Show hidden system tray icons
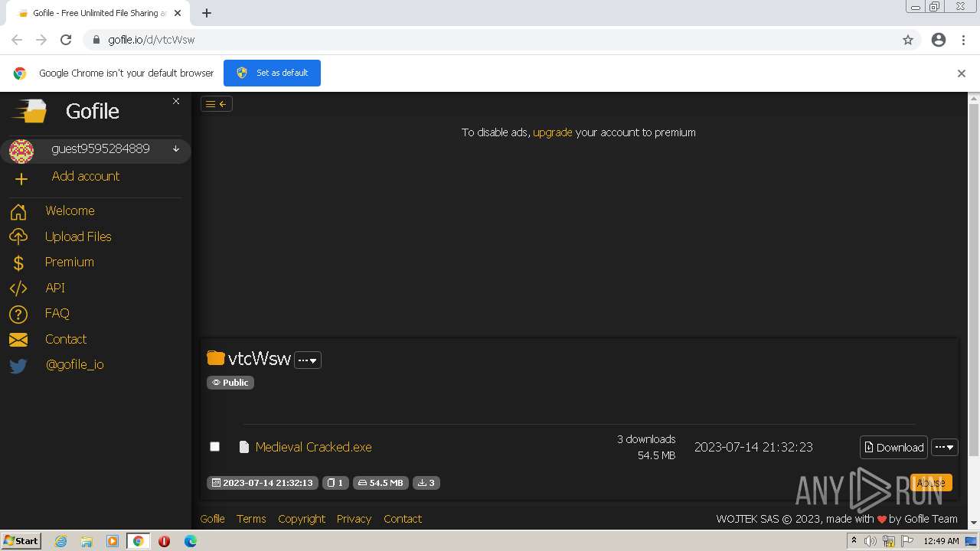Viewport: 980px width, 551px height. [x=854, y=541]
